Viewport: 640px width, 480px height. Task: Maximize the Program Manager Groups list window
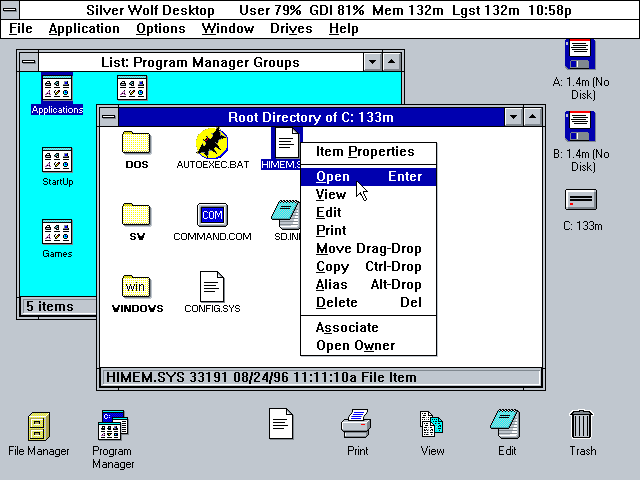[391, 62]
